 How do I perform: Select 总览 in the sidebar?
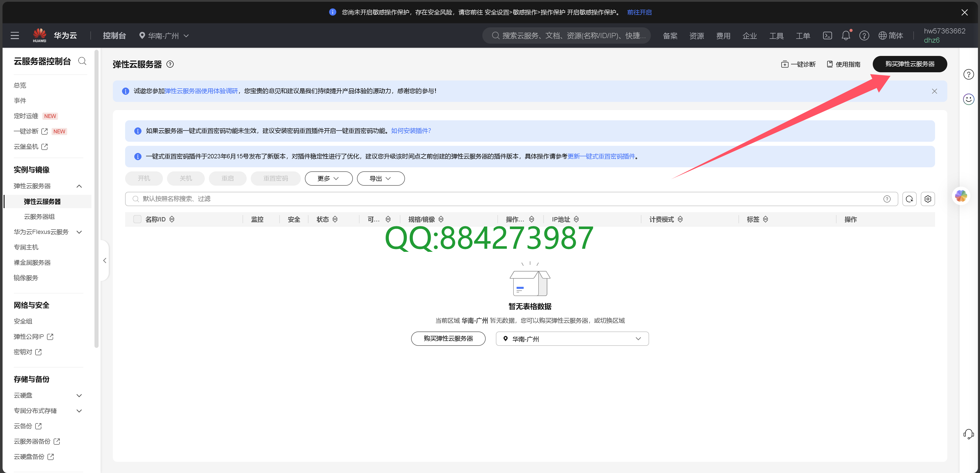tap(20, 86)
